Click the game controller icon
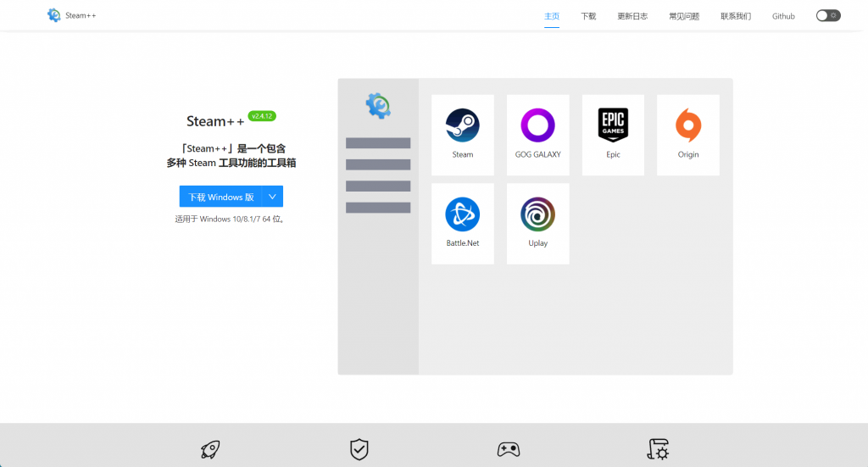This screenshot has width=868, height=467. 509,449
